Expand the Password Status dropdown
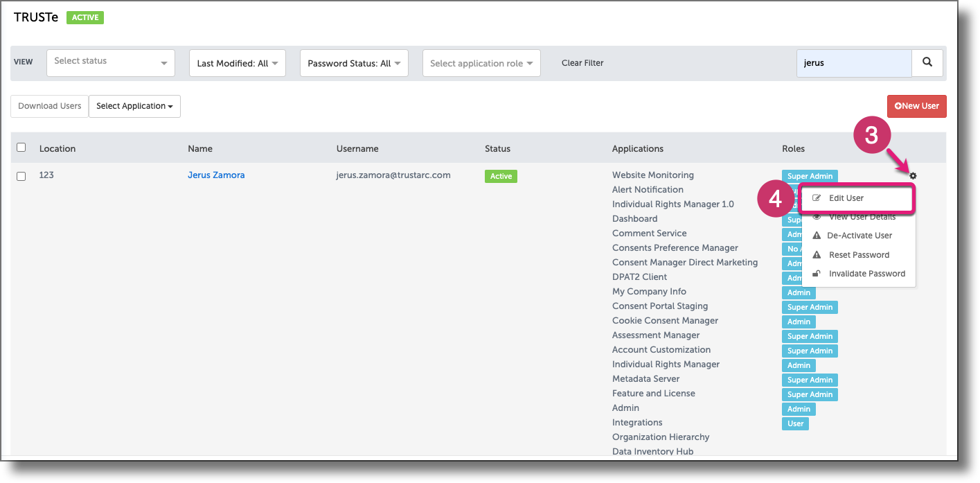The height and width of the screenshot is (483, 980). (x=354, y=62)
